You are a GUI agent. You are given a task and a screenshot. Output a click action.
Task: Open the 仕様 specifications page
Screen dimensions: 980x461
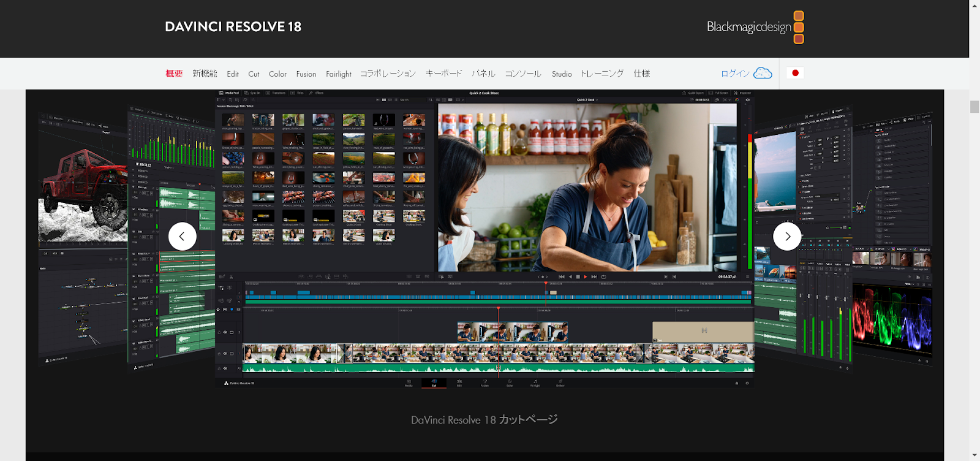click(x=642, y=74)
